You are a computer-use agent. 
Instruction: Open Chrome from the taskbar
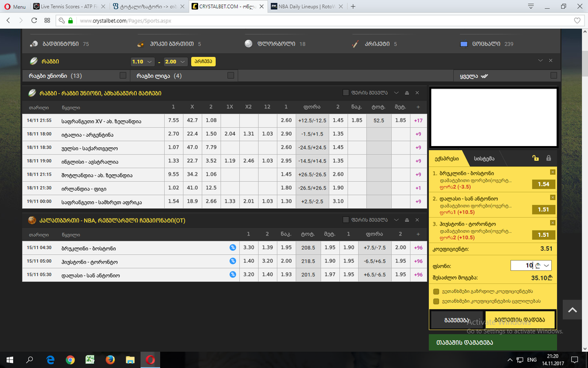point(70,360)
